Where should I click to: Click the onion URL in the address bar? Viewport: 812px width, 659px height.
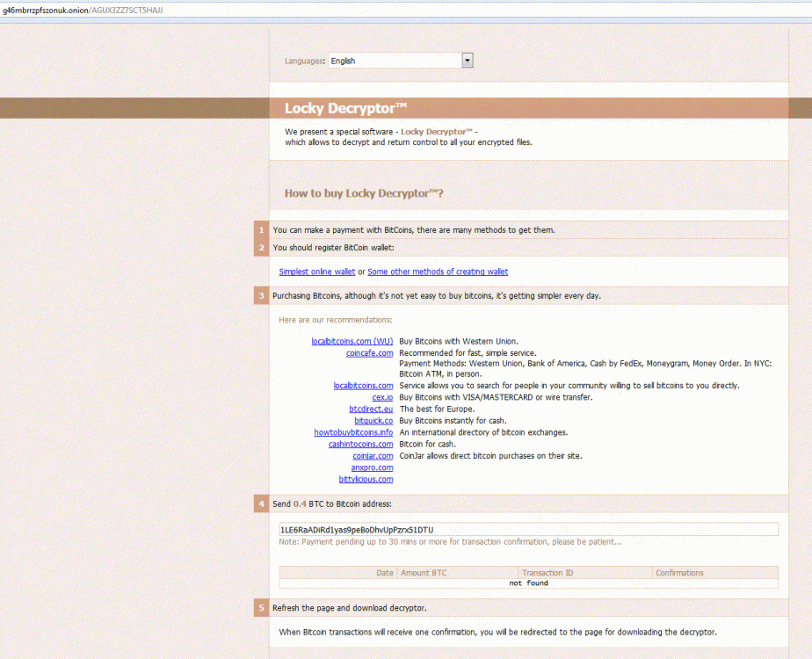tap(82, 10)
